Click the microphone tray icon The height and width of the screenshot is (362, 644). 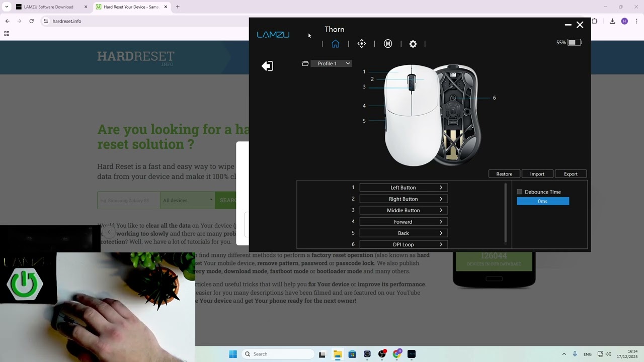coord(575,354)
